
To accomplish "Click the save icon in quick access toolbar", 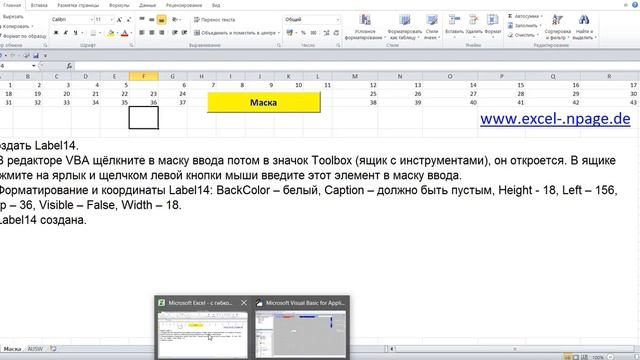I will coord(36,56).
